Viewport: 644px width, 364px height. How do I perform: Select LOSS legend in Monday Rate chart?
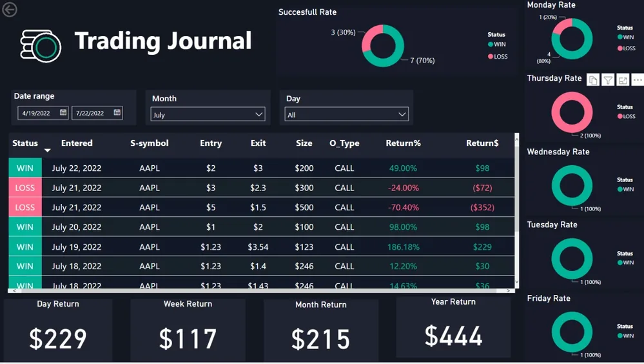627,48
